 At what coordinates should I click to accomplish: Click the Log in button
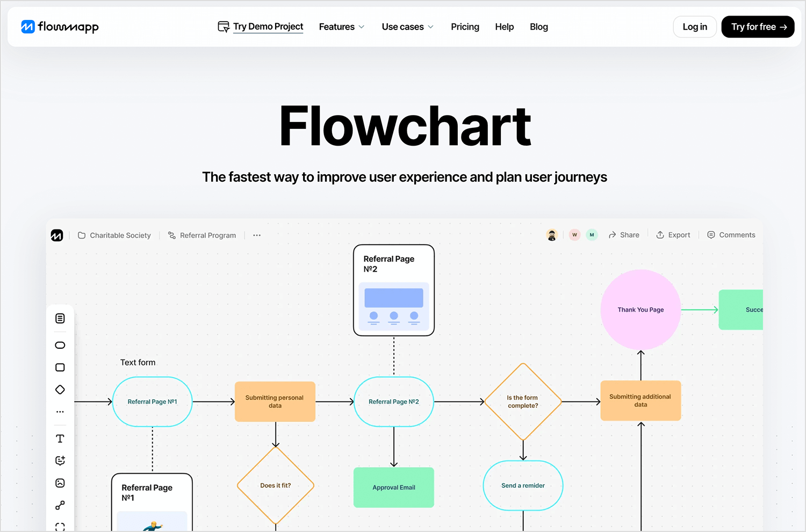click(695, 27)
